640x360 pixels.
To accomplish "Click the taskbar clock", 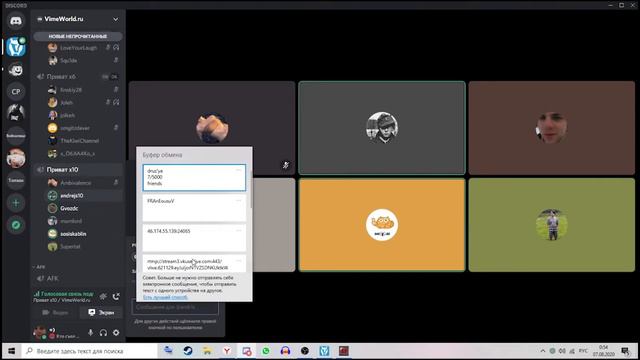I will pos(604,351).
